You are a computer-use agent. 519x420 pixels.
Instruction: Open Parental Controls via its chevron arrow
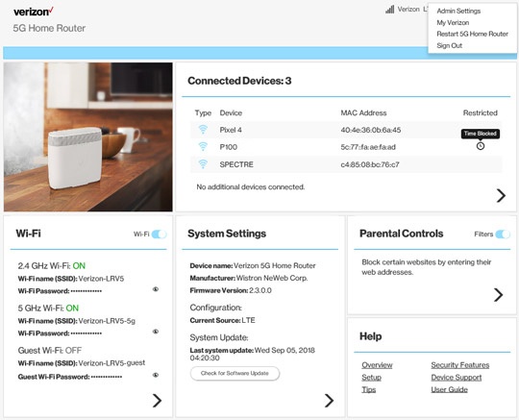pos(498,295)
